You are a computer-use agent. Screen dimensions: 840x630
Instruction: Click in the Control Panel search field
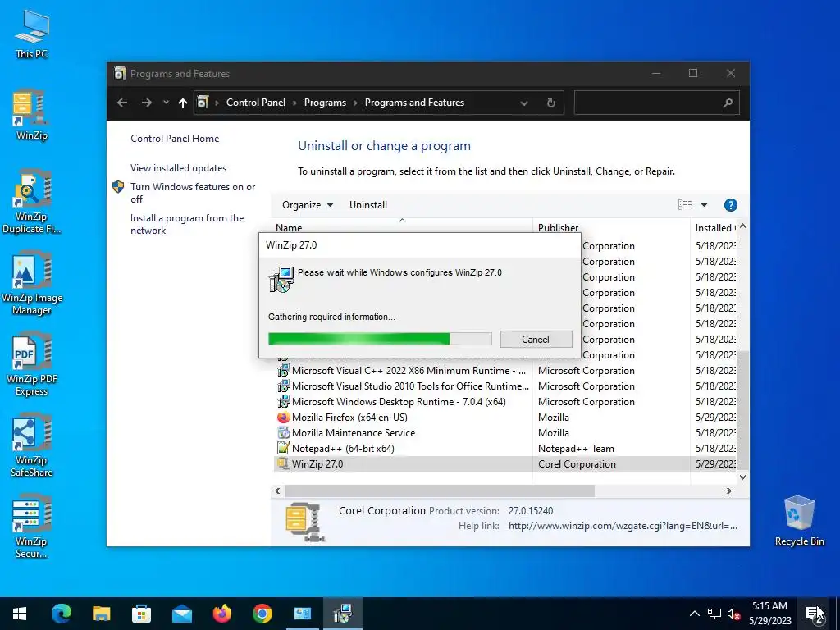[x=647, y=103]
